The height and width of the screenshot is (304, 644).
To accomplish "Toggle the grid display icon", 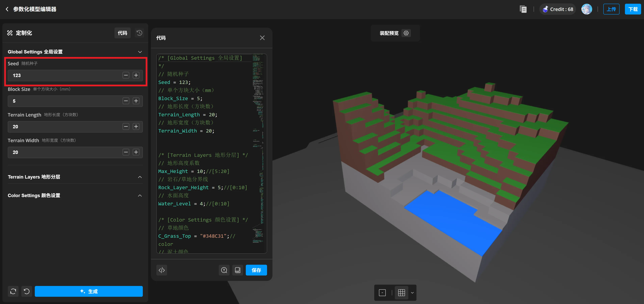I will click(x=401, y=293).
